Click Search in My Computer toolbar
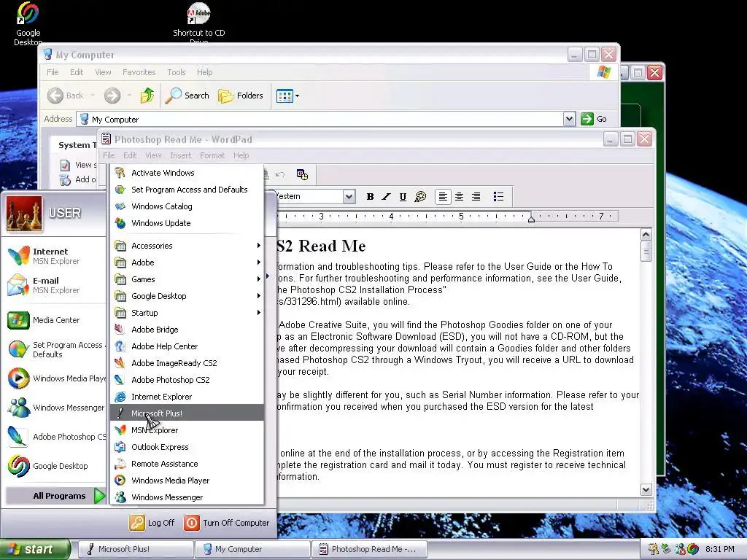The height and width of the screenshot is (560, 747). click(x=187, y=96)
